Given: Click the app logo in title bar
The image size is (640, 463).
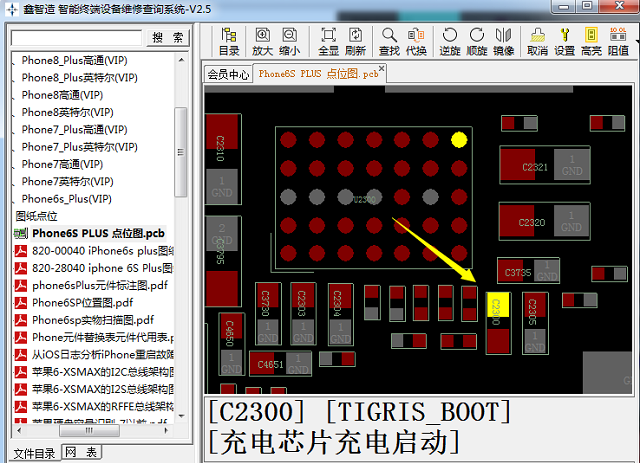Looking at the screenshot, I should point(12,9).
